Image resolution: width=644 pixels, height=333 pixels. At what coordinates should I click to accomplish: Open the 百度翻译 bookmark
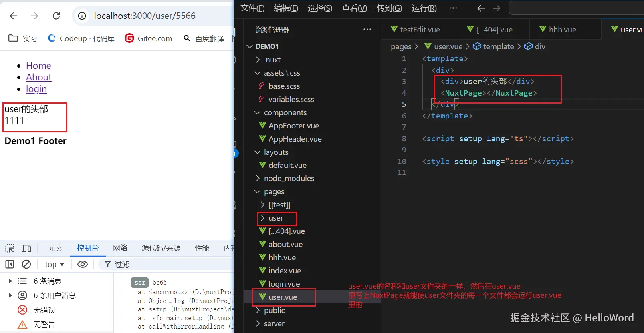click(x=208, y=38)
